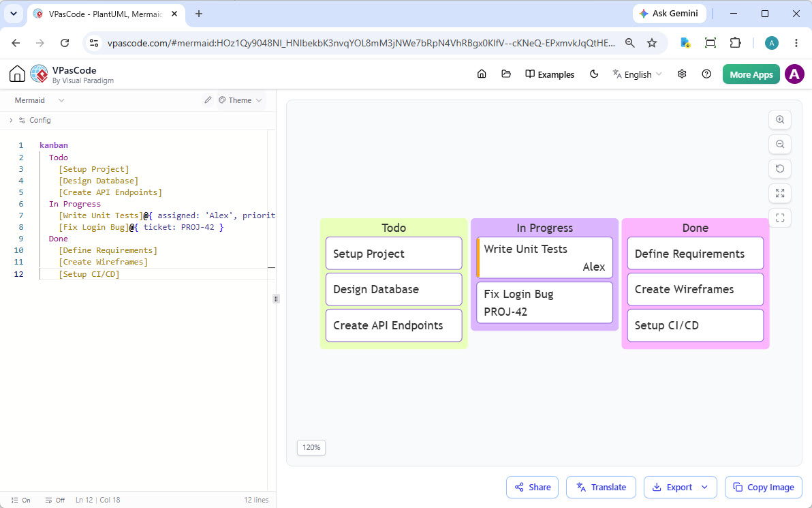Screen dimensions: 812x508
Task: Open the tab search dropdown arrow
Action: tap(14, 14)
